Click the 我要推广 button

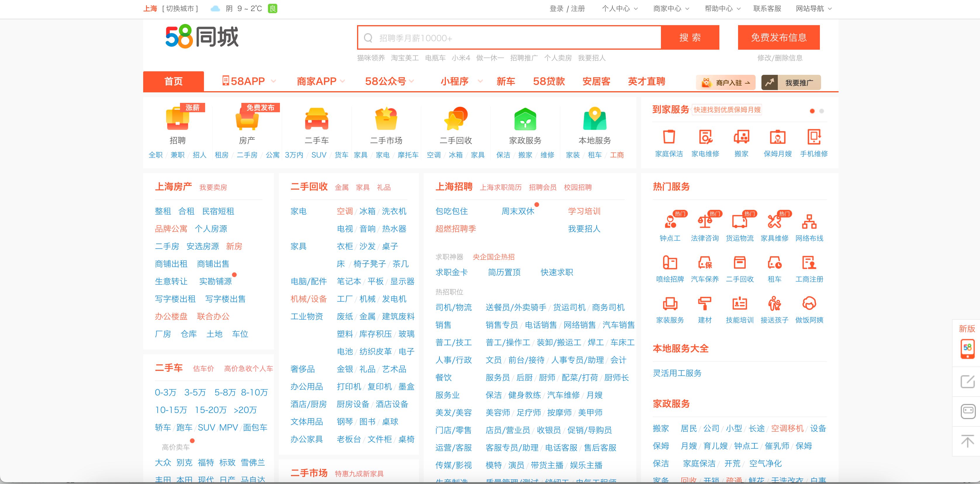click(791, 83)
